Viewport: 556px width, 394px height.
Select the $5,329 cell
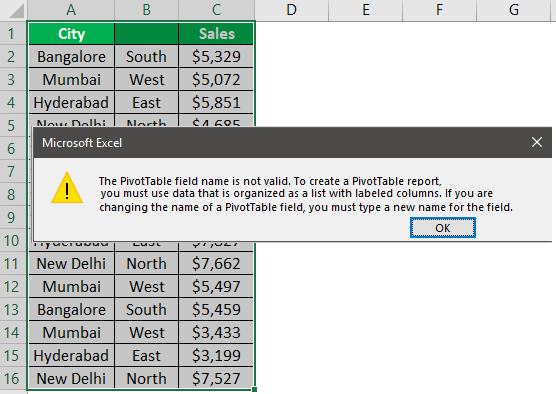point(216,56)
